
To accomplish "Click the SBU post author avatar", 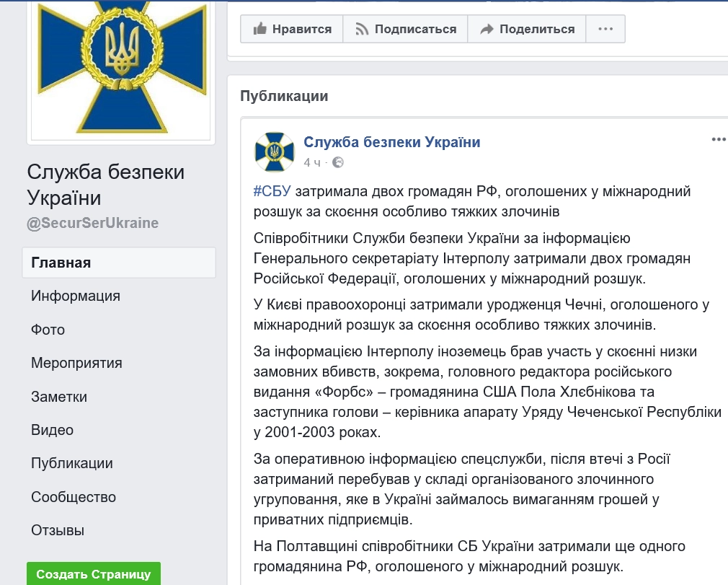I will pyautogui.click(x=275, y=151).
